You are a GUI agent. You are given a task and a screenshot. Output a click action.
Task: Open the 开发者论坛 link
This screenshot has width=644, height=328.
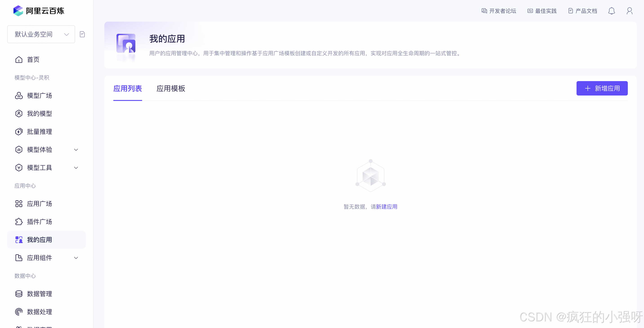499,11
